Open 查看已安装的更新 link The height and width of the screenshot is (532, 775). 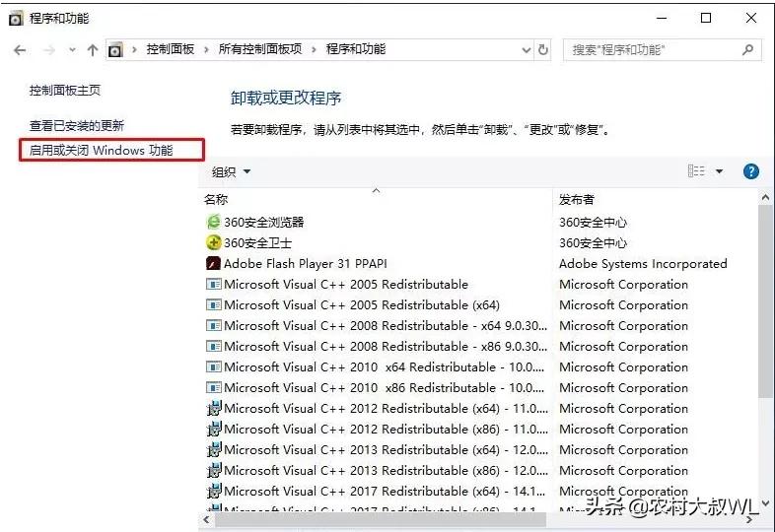[x=77, y=125]
